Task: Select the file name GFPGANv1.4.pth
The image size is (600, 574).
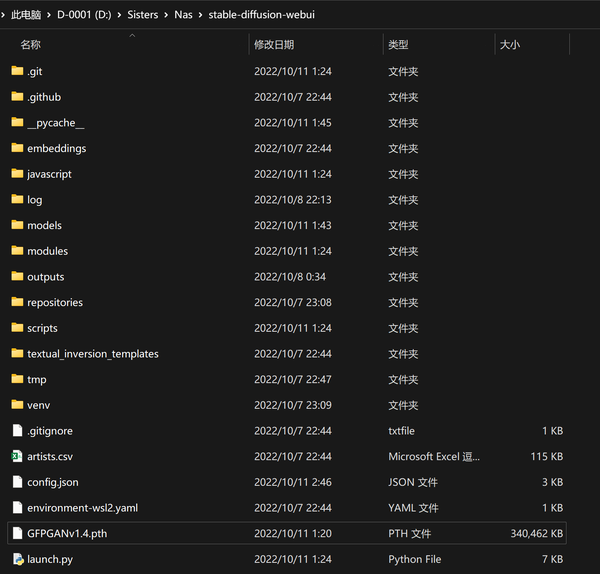Action: point(67,533)
